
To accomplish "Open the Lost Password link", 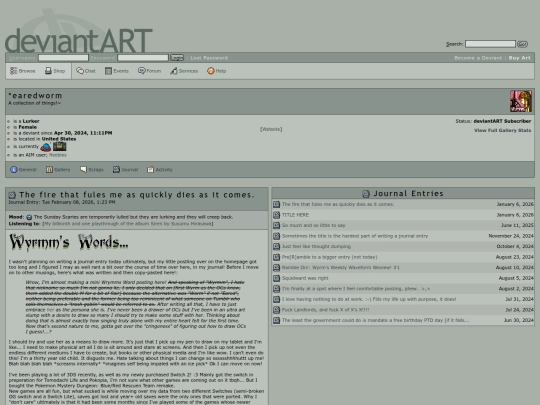I will [x=209, y=58].
